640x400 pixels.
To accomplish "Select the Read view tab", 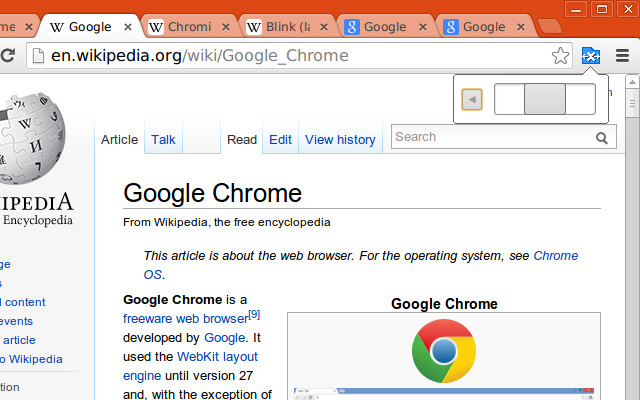I will pos(242,140).
